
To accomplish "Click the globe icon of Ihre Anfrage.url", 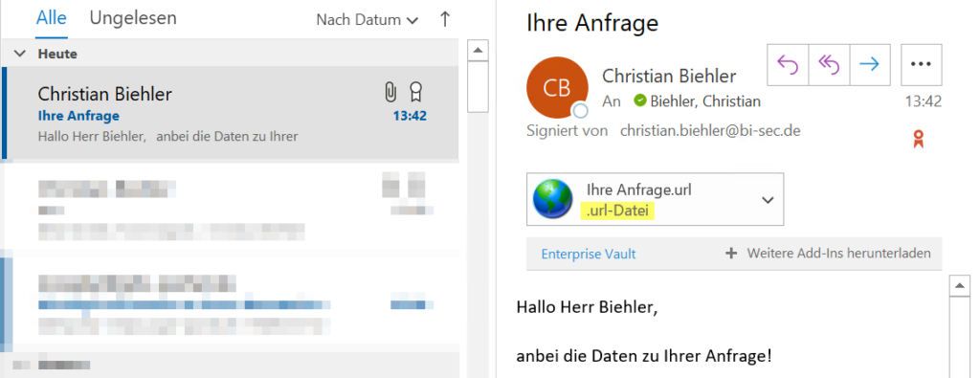I will pyautogui.click(x=552, y=199).
